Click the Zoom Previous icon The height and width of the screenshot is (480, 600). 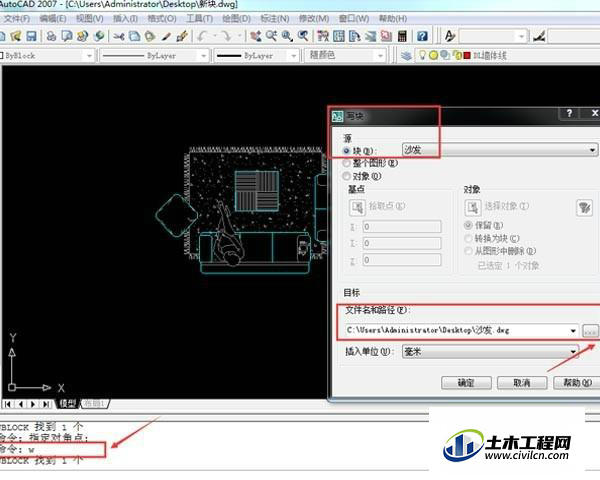(x=303, y=36)
